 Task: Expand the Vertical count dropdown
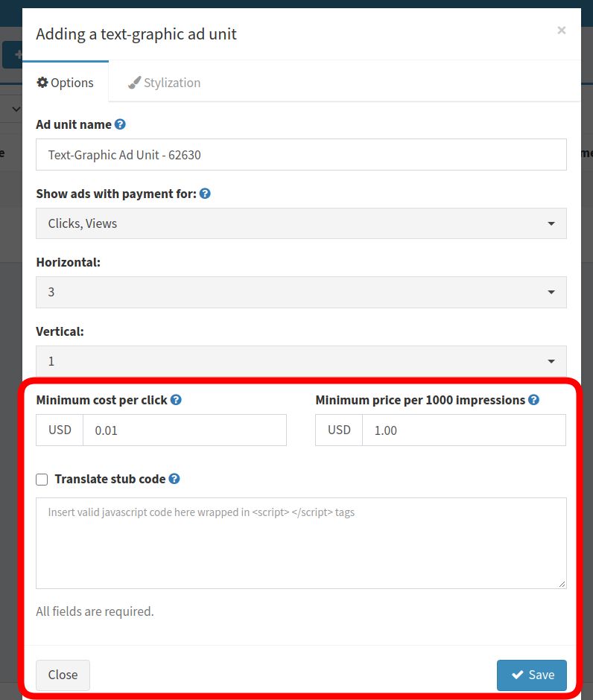click(x=301, y=361)
